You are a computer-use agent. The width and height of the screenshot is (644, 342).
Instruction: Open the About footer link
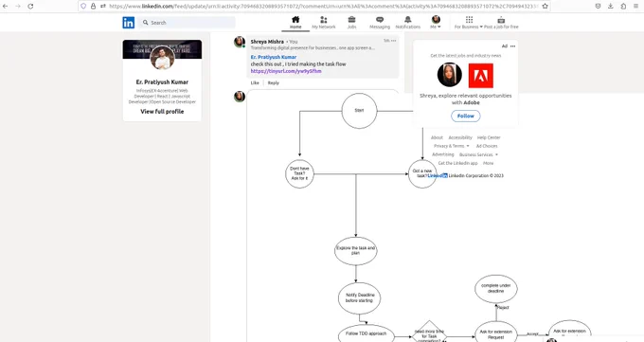click(x=437, y=137)
